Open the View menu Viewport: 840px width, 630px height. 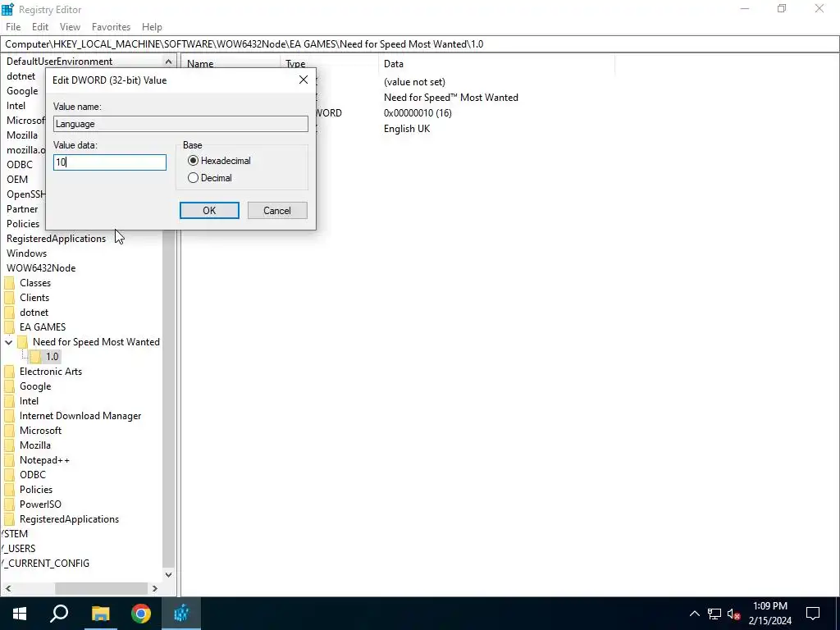click(x=70, y=27)
